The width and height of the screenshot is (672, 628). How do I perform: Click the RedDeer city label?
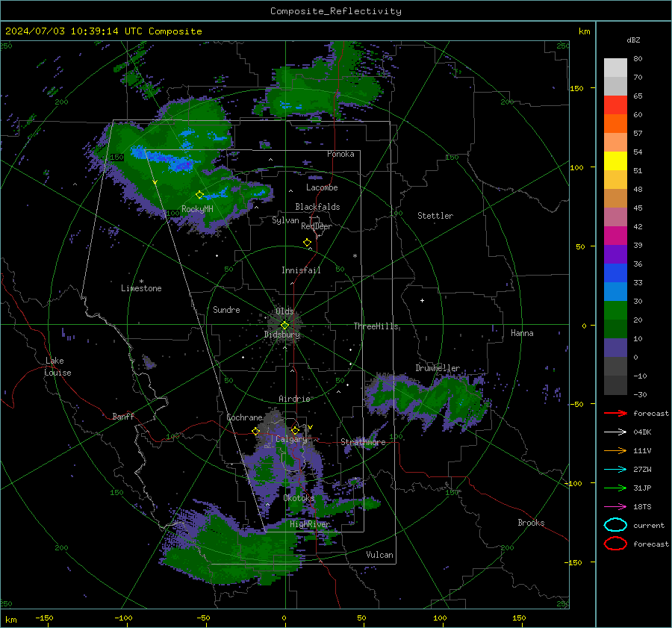(x=317, y=226)
